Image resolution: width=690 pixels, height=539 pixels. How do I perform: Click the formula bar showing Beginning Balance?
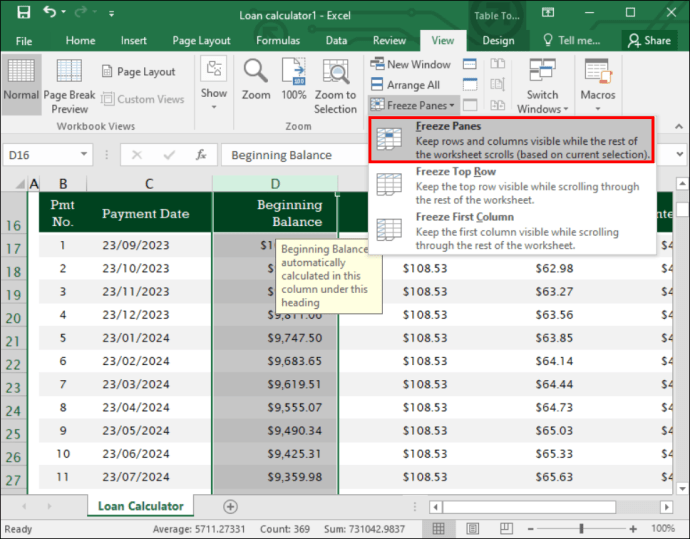(294, 155)
